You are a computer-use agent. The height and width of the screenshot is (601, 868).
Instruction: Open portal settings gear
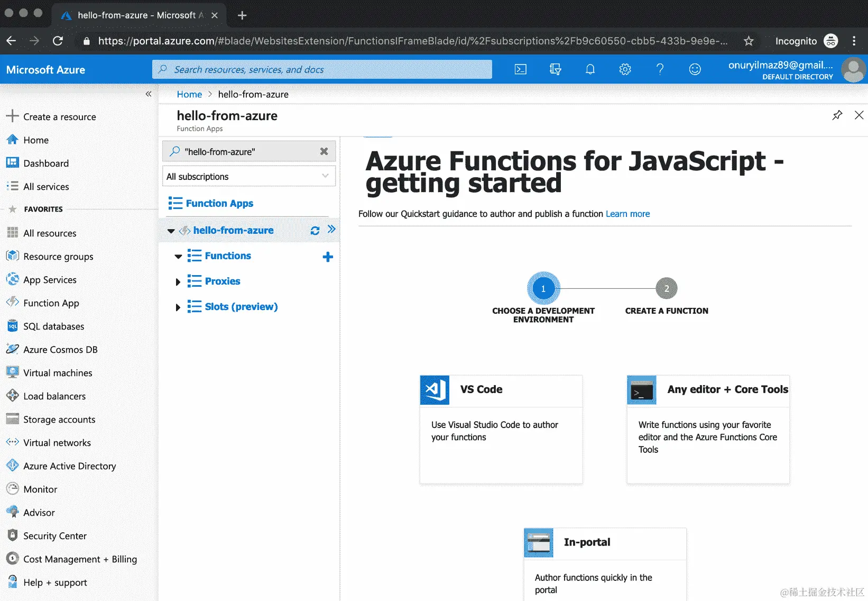625,69
